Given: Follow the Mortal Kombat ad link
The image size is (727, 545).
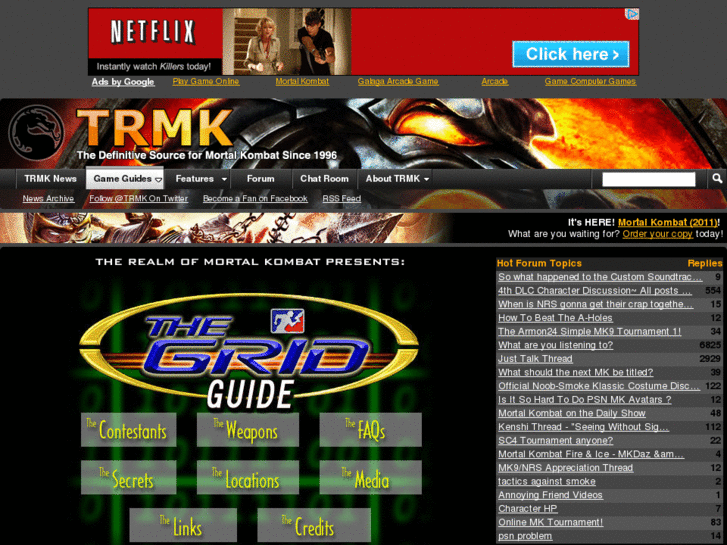Looking at the screenshot, I should (302, 81).
